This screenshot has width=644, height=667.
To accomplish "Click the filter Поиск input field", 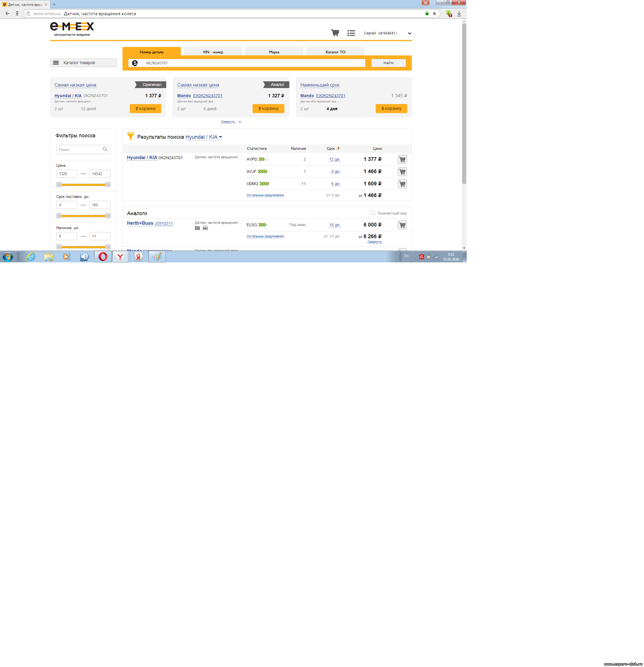I will 83,149.
